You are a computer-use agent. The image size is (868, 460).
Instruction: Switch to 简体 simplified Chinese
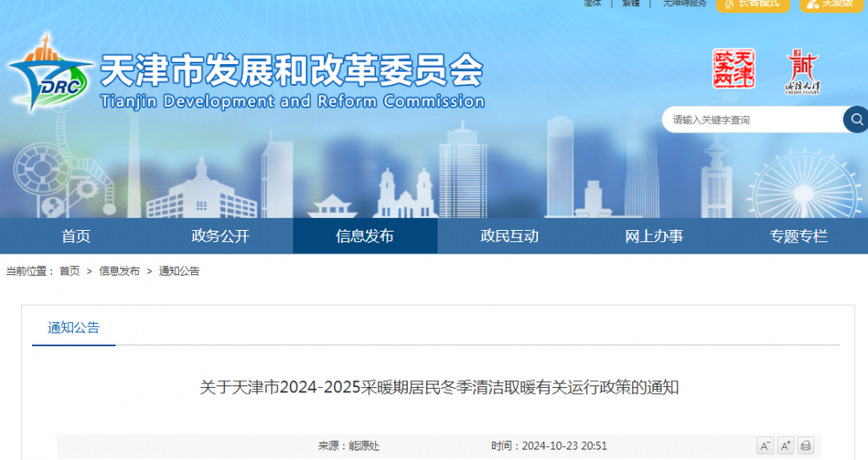593,3
